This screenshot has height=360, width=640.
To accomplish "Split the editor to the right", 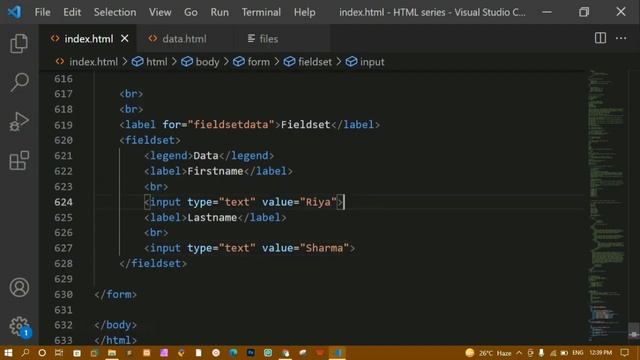I will pos(600,38).
